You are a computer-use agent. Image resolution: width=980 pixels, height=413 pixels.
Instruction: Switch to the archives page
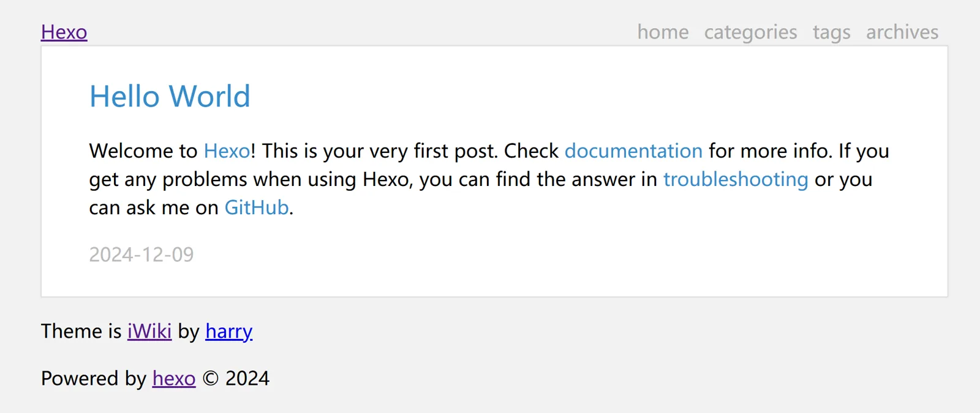click(902, 32)
